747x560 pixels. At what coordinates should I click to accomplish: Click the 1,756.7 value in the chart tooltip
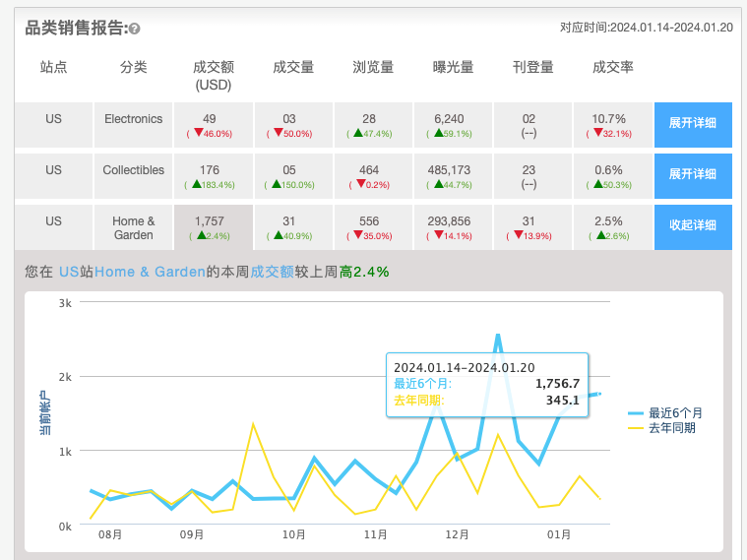click(x=557, y=384)
